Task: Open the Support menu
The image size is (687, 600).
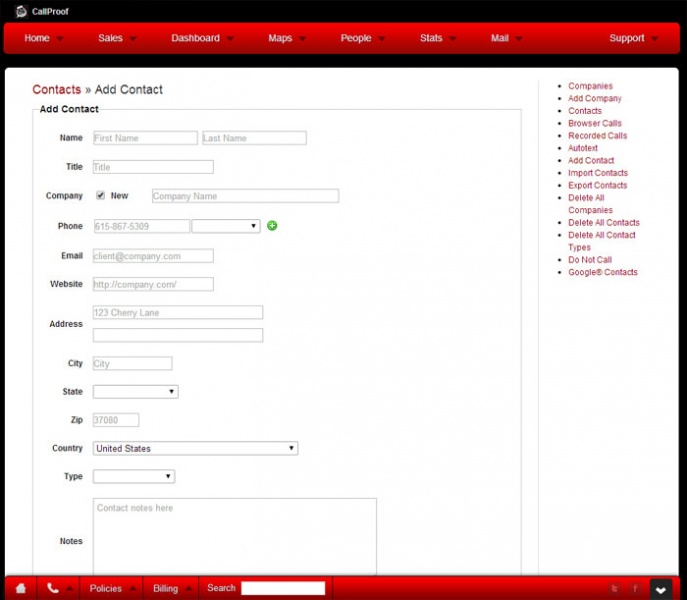Action: tap(634, 38)
